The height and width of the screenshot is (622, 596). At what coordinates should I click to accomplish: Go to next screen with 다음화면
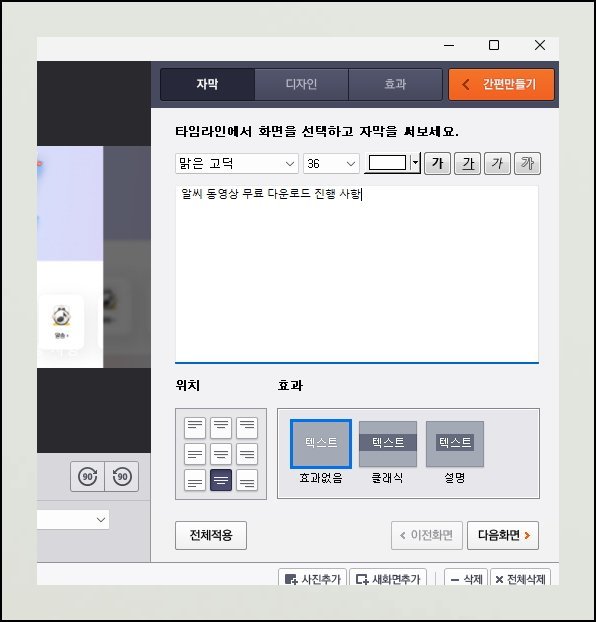pyautogui.click(x=503, y=536)
